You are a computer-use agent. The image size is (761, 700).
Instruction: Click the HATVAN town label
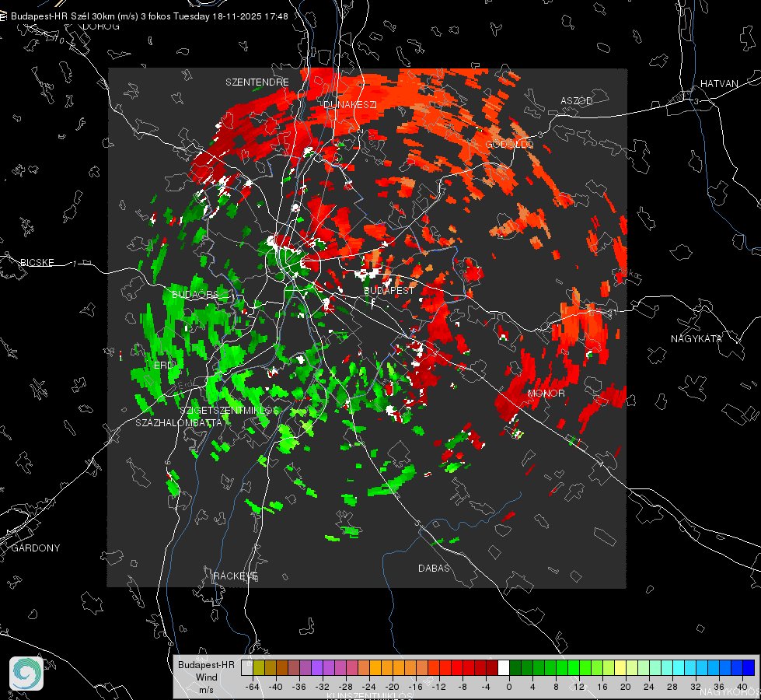pos(719,83)
